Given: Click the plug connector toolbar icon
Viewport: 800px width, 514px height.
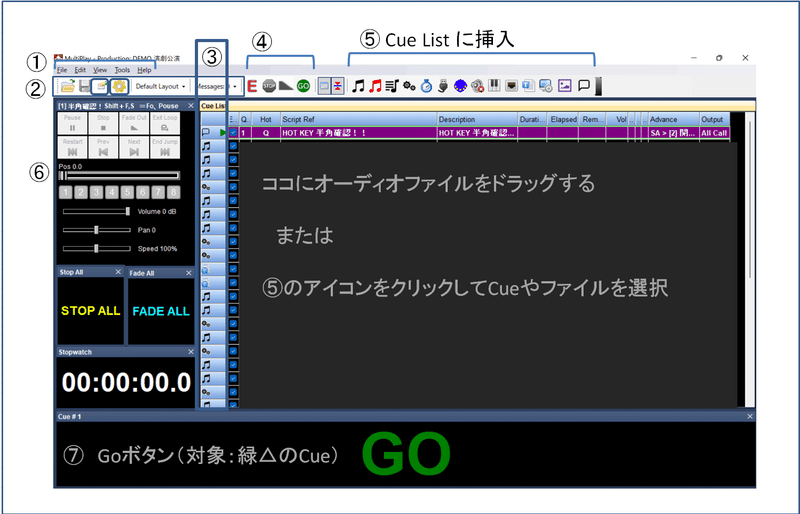Looking at the screenshot, I should (x=443, y=86).
